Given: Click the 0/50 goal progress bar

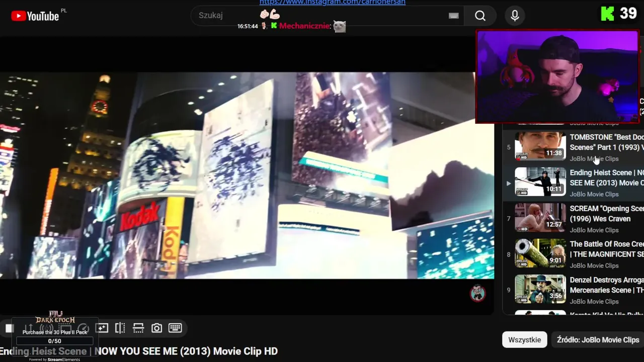Looking at the screenshot, I should (54, 341).
